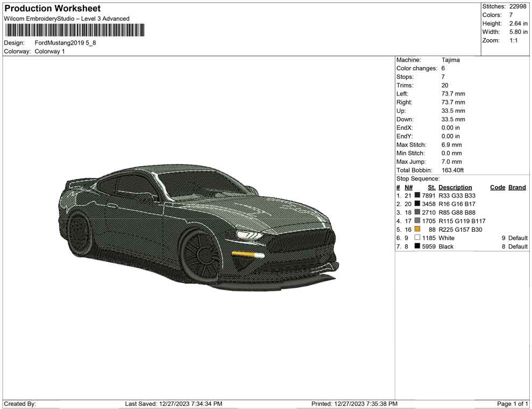Image resolution: width=532 pixels, height=409 pixels.
Task: Click the R16 G16 B17 color swatch
Action: pos(418,203)
